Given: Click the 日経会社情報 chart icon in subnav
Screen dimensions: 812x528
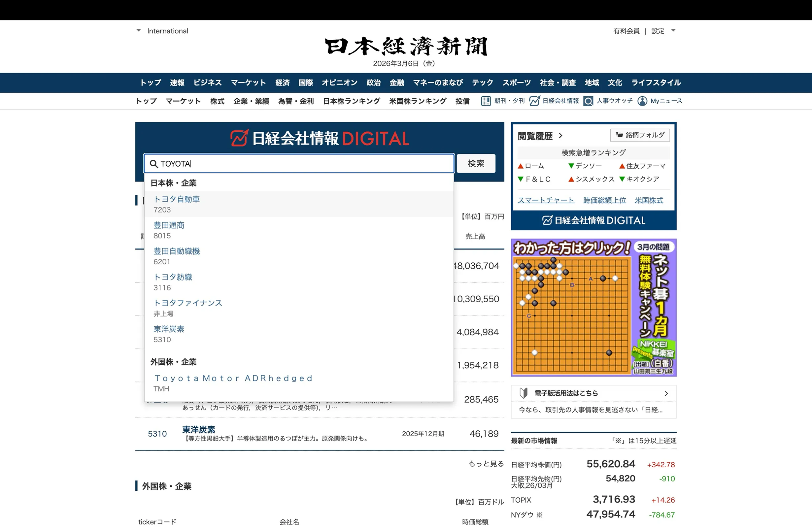Looking at the screenshot, I should coord(535,101).
